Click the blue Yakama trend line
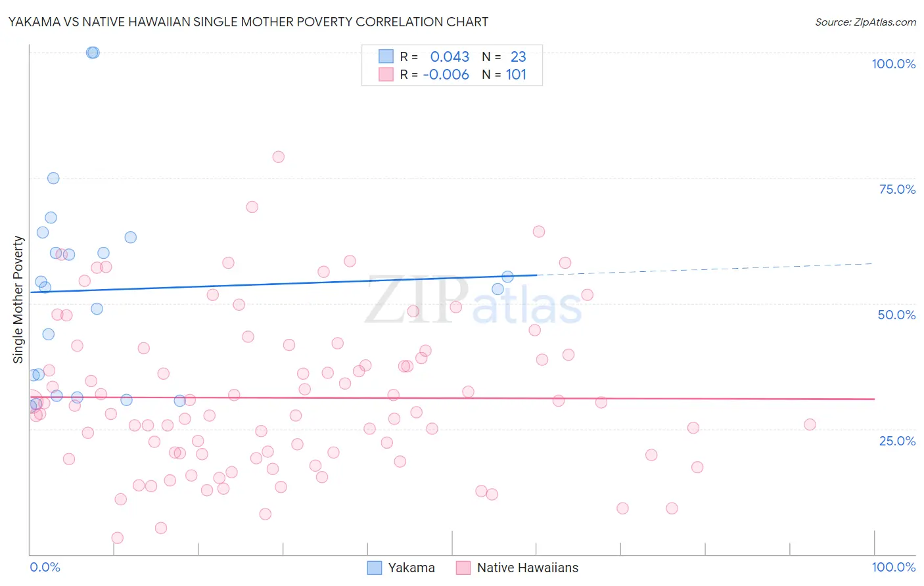This screenshot has width=924, height=586. coord(283,283)
